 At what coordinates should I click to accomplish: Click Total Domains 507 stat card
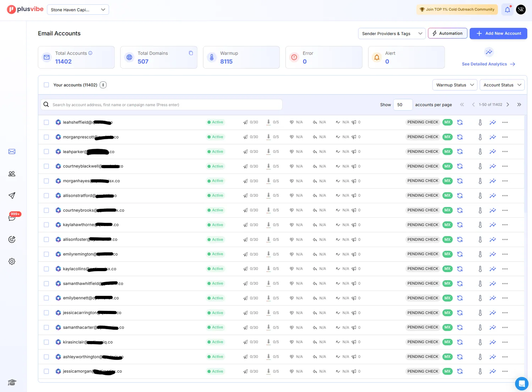[x=159, y=57]
